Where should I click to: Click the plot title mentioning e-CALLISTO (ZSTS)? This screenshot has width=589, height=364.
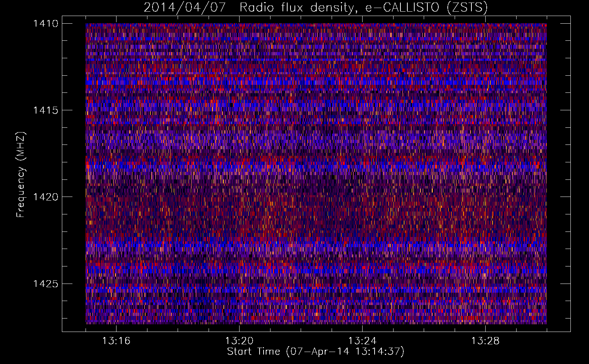pos(316,7)
